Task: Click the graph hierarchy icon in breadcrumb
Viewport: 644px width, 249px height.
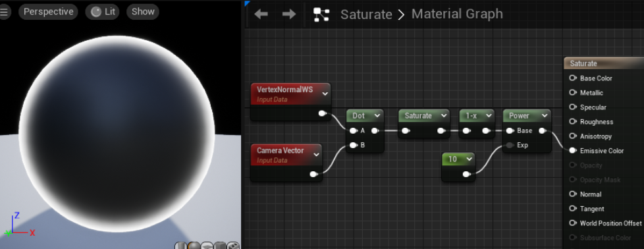Action: point(321,14)
